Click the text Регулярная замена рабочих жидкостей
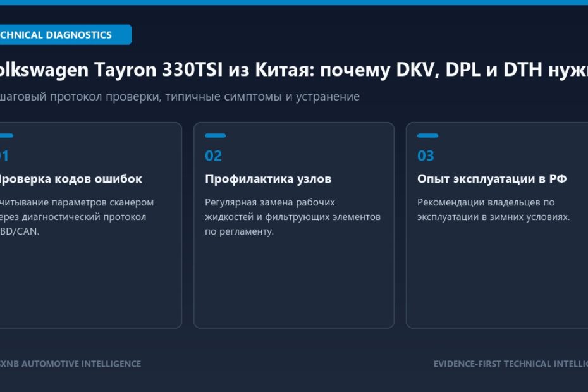This screenshot has height=392, width=588. (x=293, y=216)
